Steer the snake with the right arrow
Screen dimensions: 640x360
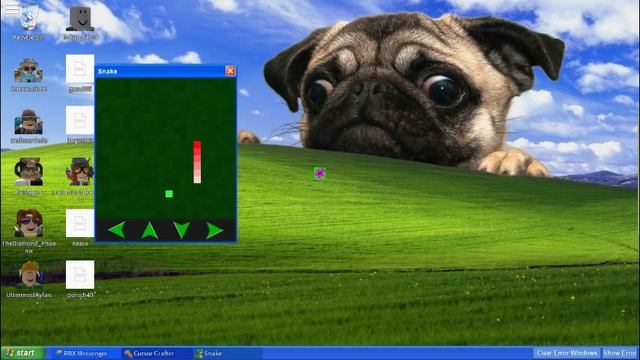tap(214, 231)
